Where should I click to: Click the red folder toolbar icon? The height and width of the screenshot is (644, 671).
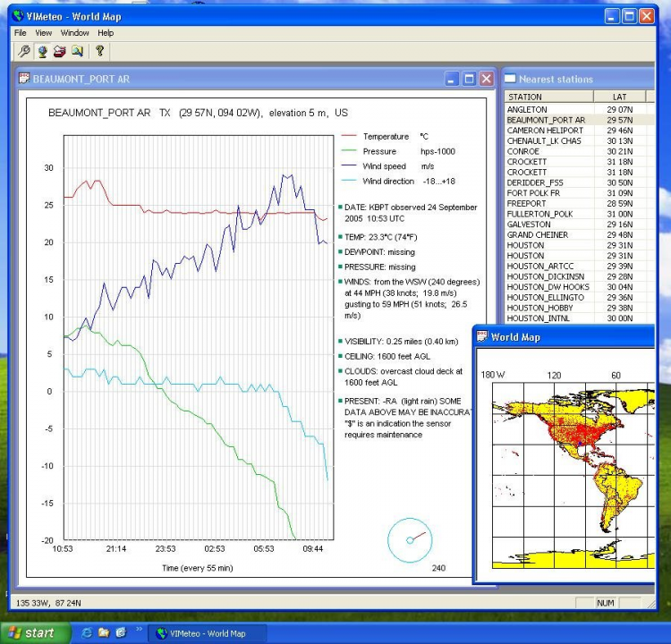pyautogui.click(x=60, y=51)
